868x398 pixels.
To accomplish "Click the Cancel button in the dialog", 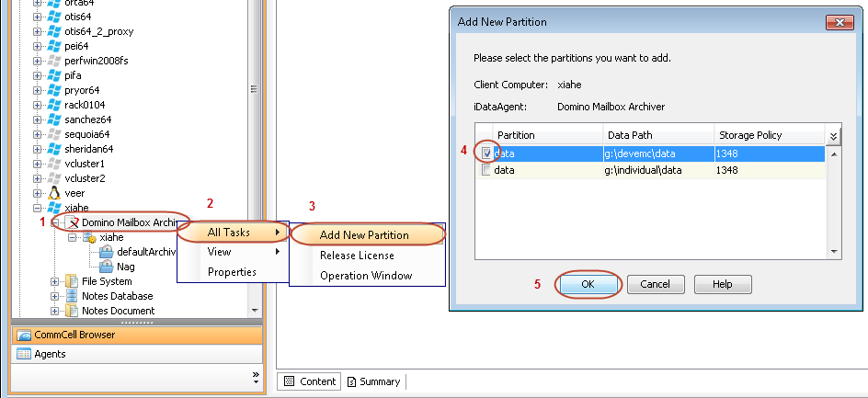I will coord(655,284).
